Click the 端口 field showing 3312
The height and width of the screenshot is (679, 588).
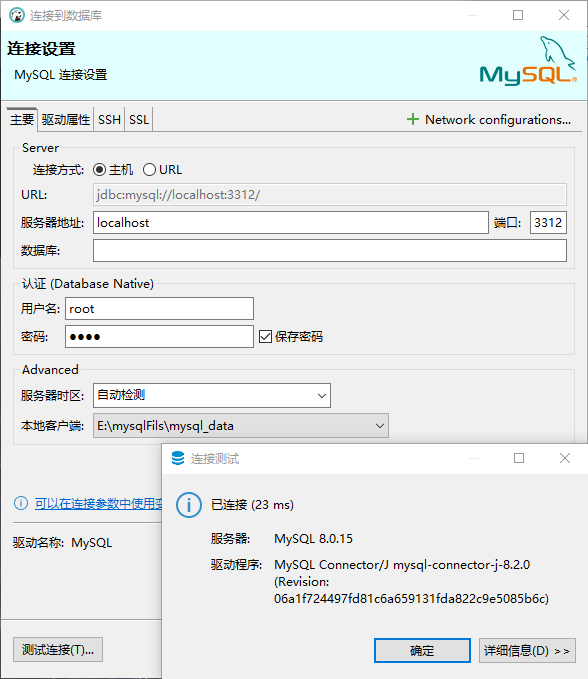click(x=548, y=223)
